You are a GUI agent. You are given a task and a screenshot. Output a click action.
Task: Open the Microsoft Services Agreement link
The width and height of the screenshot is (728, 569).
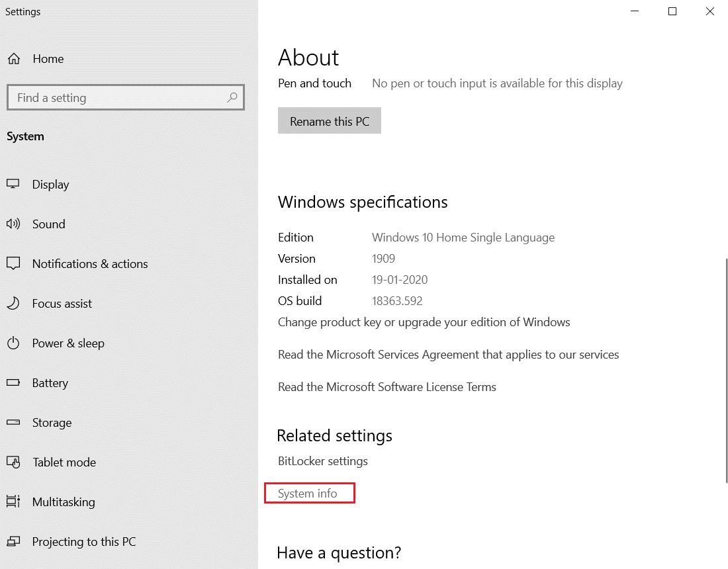click(x=448, y=354)
